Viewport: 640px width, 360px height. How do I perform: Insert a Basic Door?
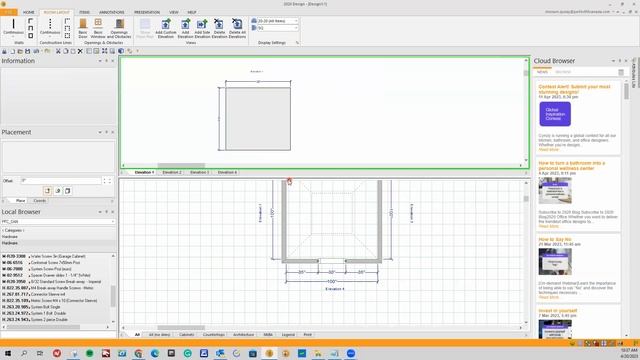83,28
